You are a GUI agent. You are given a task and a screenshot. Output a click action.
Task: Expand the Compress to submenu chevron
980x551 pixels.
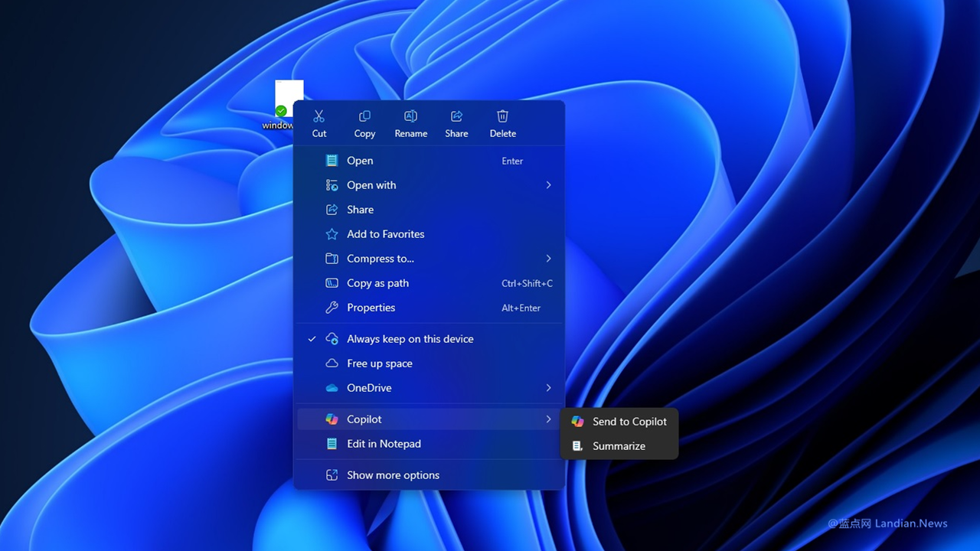pyautogui.click(x=548, y=259)
